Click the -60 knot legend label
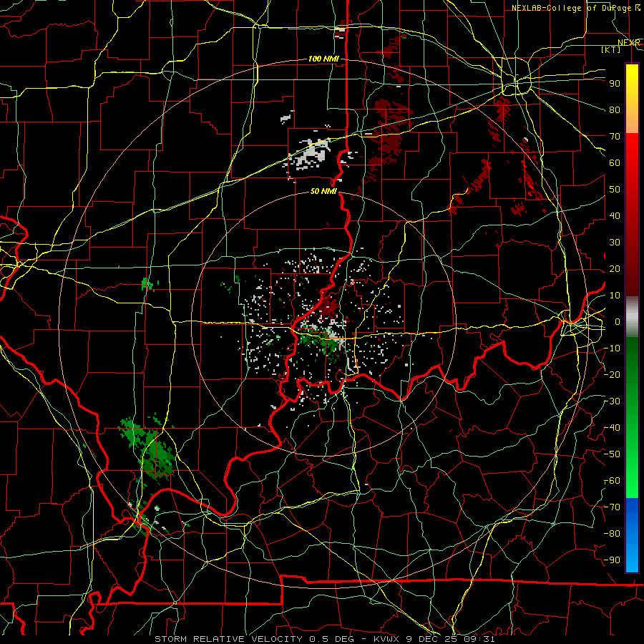The height and width of the screenshot is (644, 644). click(613, 481)
